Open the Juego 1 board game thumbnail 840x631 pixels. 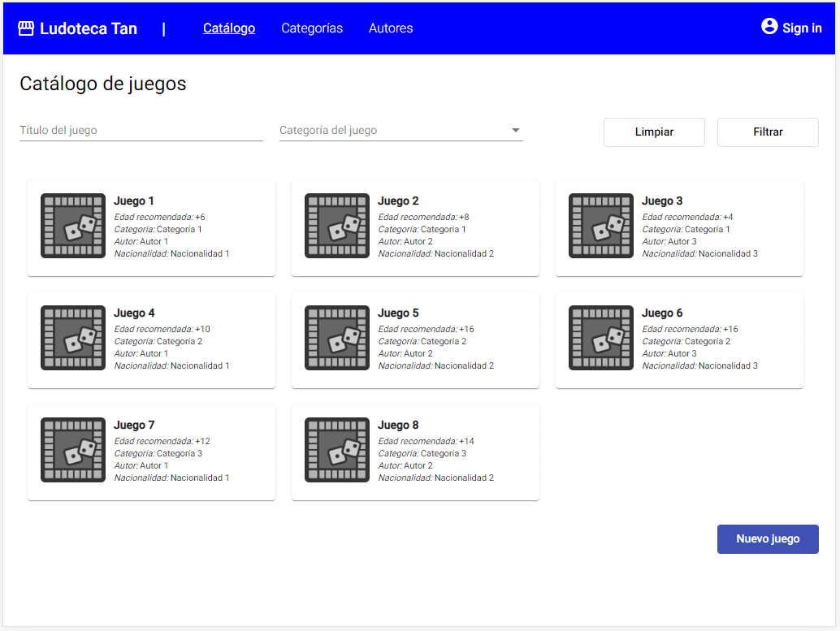point(73,226)
